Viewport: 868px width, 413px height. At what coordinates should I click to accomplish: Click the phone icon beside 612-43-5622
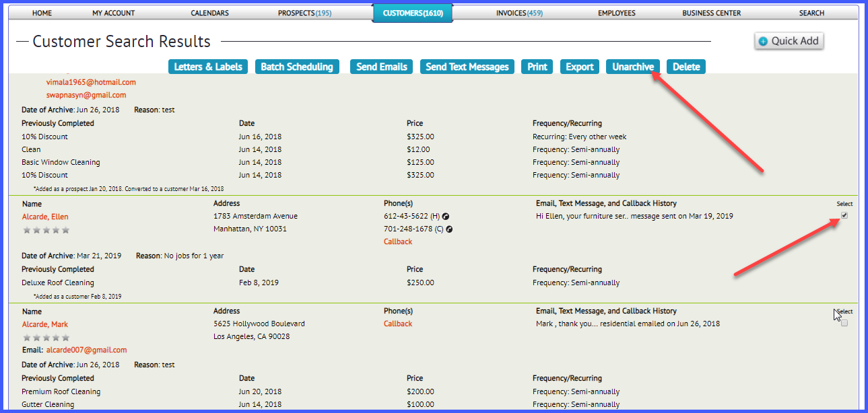tap(446, 217)
